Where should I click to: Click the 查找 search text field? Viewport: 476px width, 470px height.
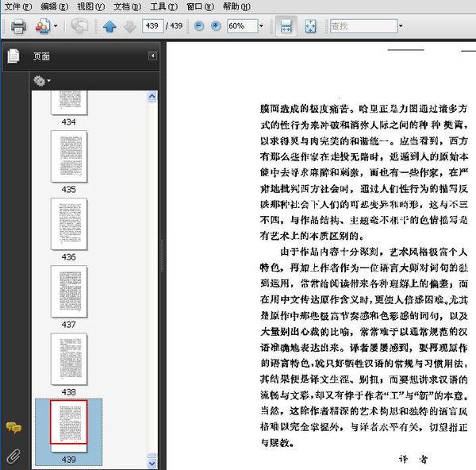(362, 26)
